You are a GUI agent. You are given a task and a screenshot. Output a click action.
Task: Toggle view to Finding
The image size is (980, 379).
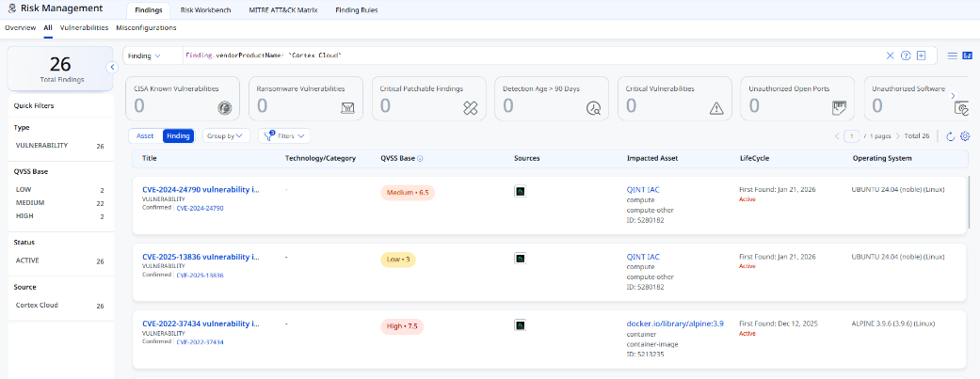coord(178,135)
